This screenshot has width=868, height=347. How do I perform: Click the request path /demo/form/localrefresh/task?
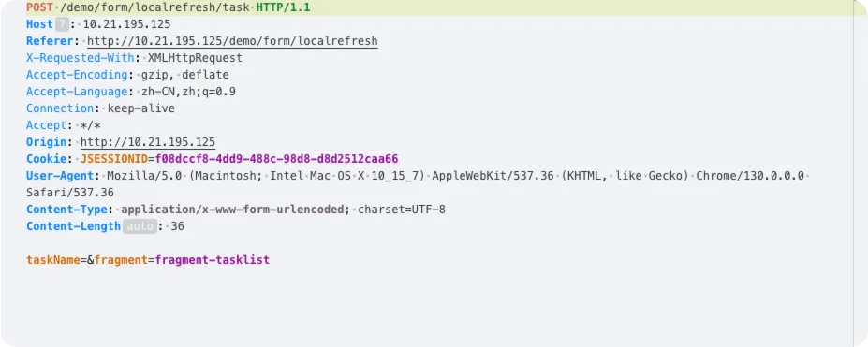pos(155,7)
